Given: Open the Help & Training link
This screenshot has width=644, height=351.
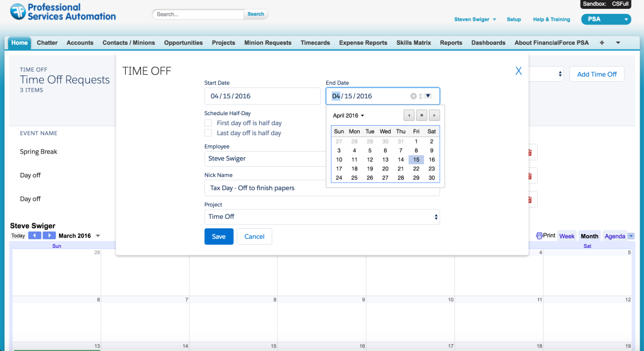Looking at the screenshot, I should pos(552,19).
